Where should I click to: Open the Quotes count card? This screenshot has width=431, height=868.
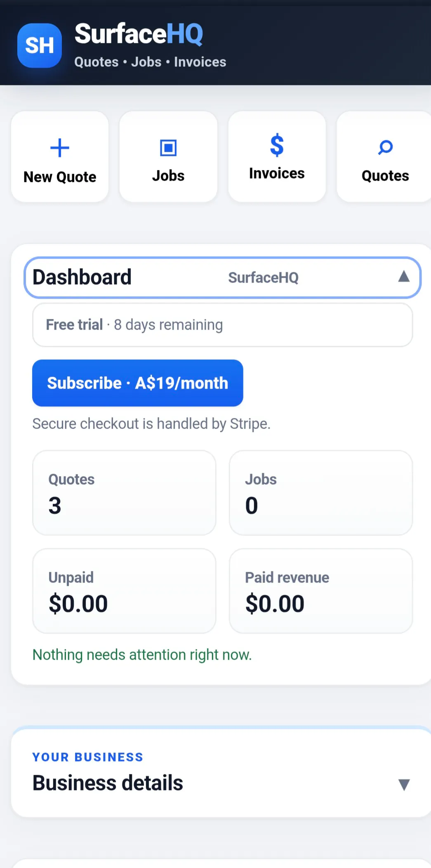pyautogui.click(x=124, y=493)
